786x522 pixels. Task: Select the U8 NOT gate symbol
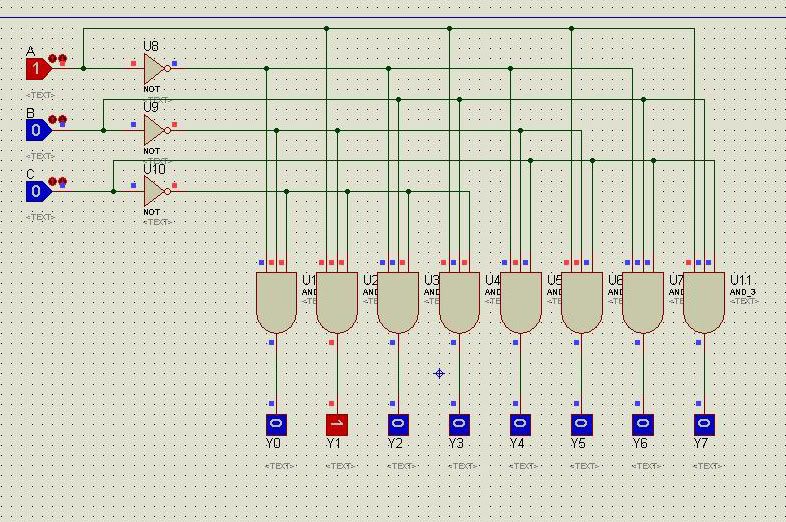(x=157, y=69)
